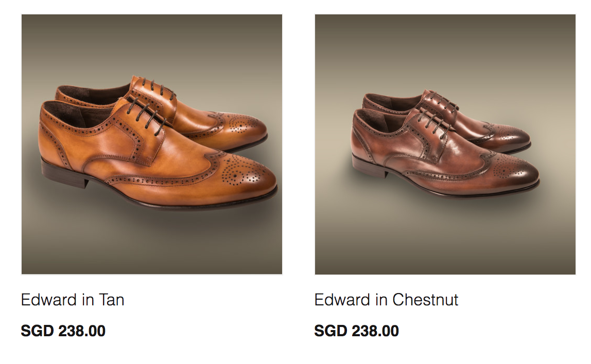
Task: Click the gradient background below the chestnut shoes
Action: (x=445, y=241)
